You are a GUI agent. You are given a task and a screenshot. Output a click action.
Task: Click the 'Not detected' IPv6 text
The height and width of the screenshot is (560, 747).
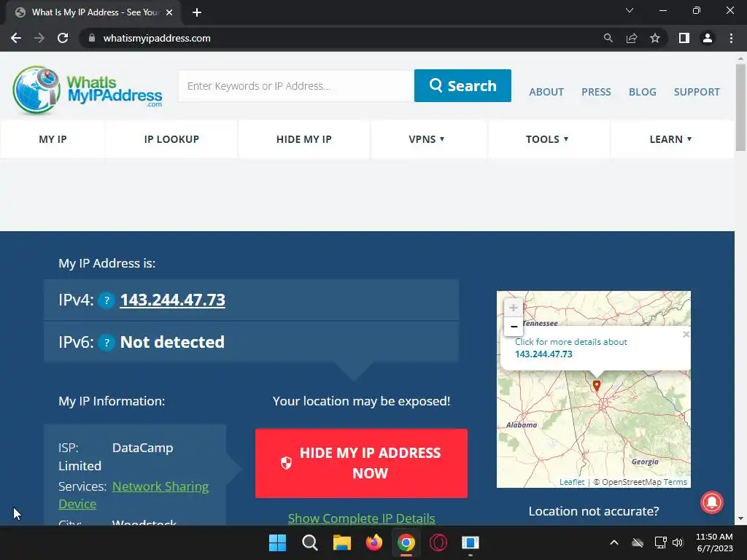pyautogui.click(x=172, y=342)
